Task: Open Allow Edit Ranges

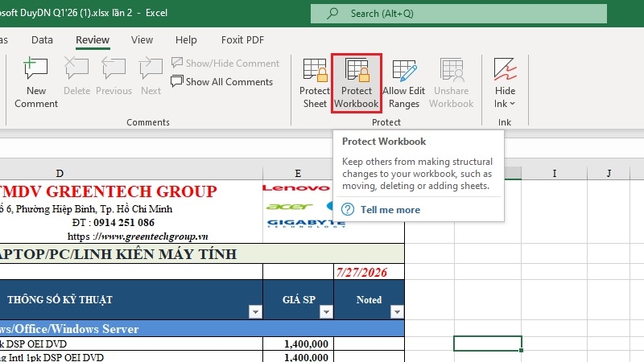Action: pyautogui.click(x=404, y=83)
